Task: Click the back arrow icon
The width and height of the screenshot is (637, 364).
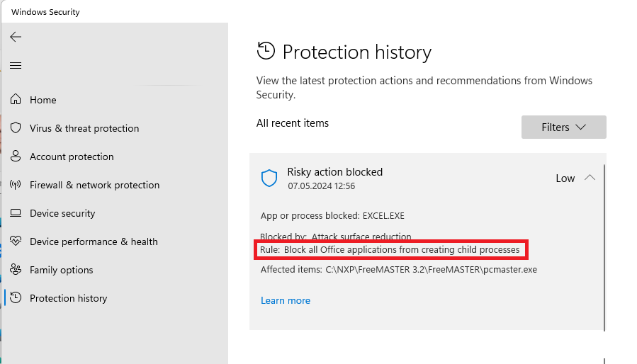Action: click(16, 37)
